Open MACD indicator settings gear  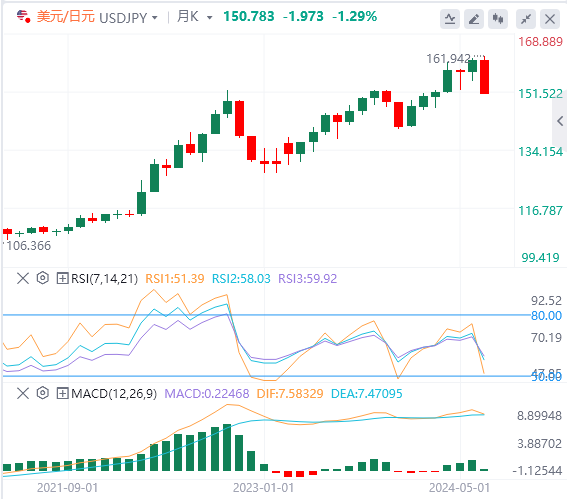point(43,393)
